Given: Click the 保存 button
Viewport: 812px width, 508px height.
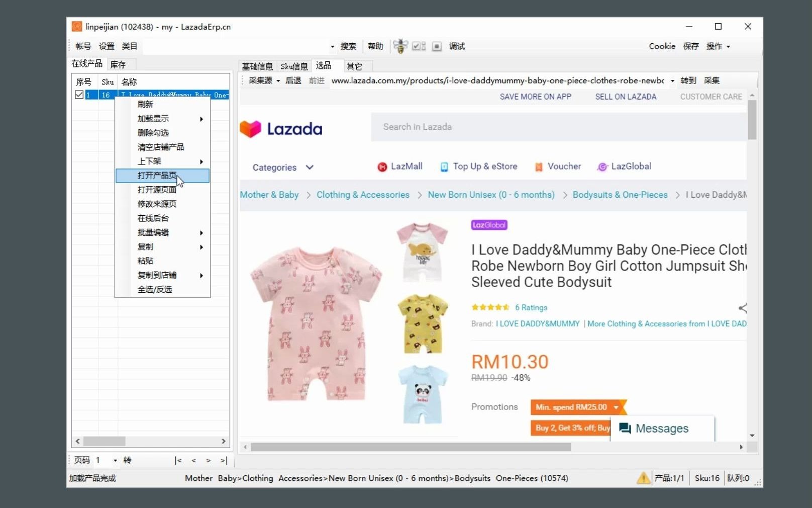Looking at the screenshot, I should (x=691, y=46).
